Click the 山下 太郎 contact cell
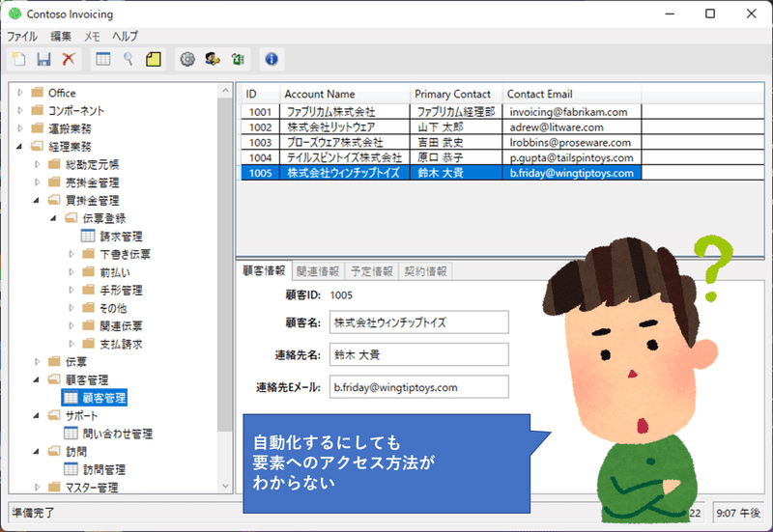 pos(456,127)
